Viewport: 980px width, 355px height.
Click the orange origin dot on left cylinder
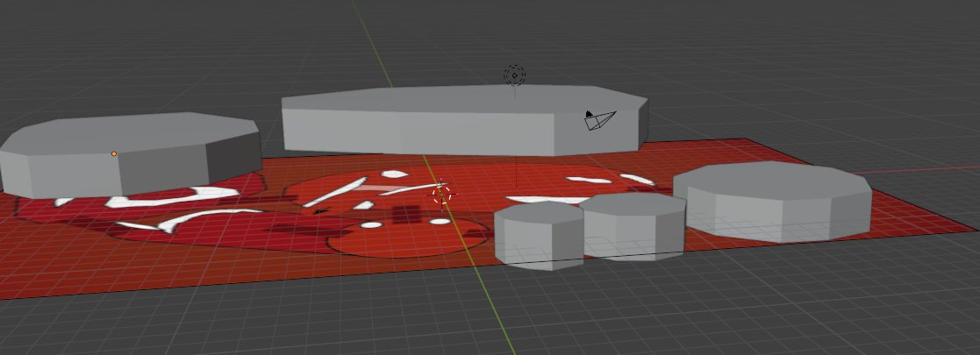click(x=114, y=153)
